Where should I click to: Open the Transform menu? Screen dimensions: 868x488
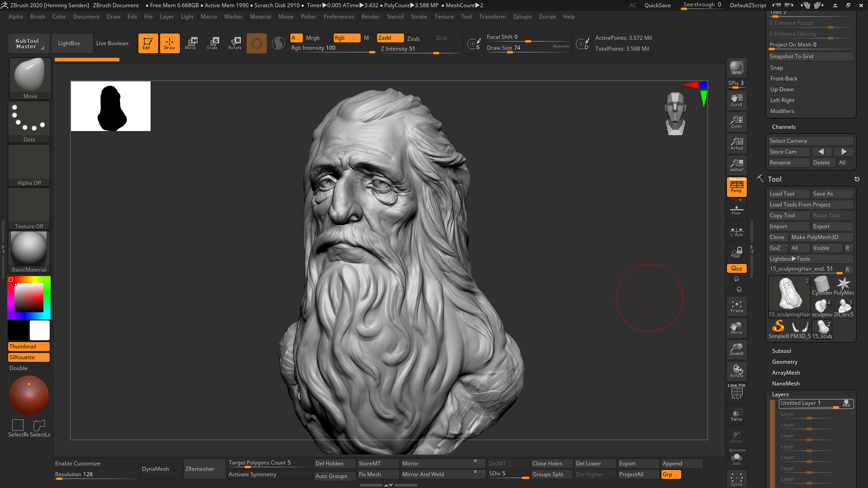[x=492, y=17]
